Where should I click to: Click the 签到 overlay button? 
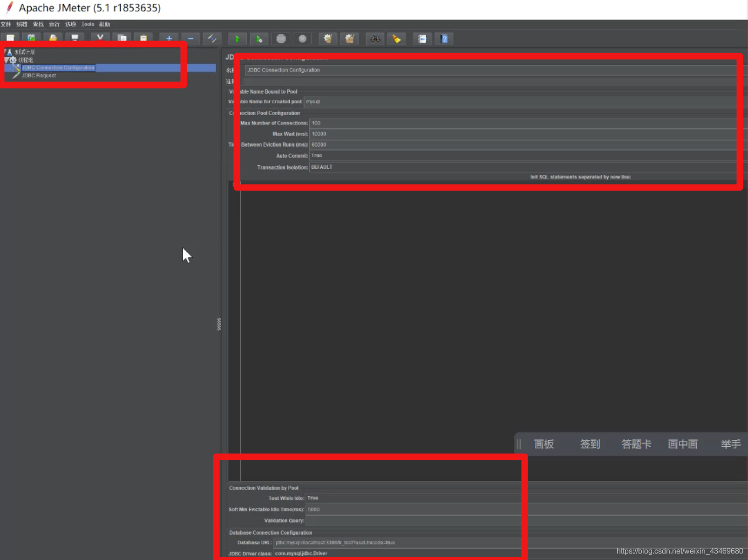coord(590,444)
